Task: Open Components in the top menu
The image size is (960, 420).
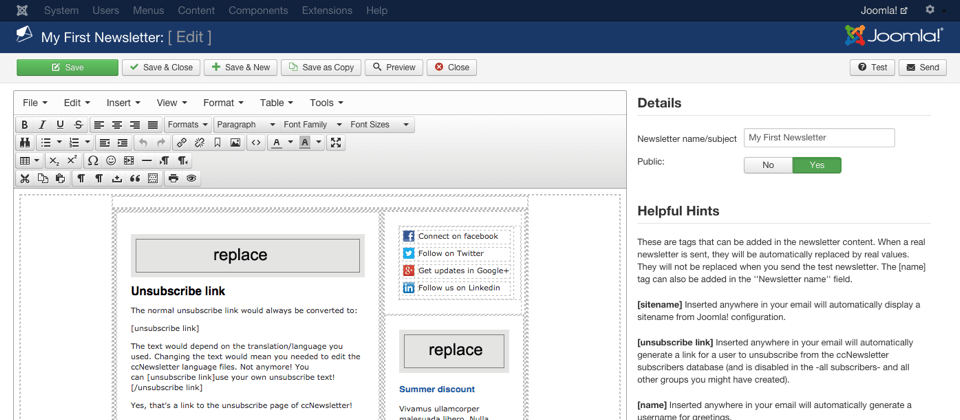Action: pyautogui.click(x=258, y=10)
